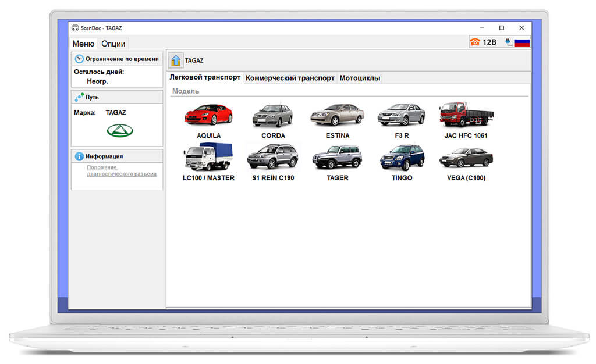Switch to Легковой транспорт tab
The image size is (596, 364).
[205, 77]
